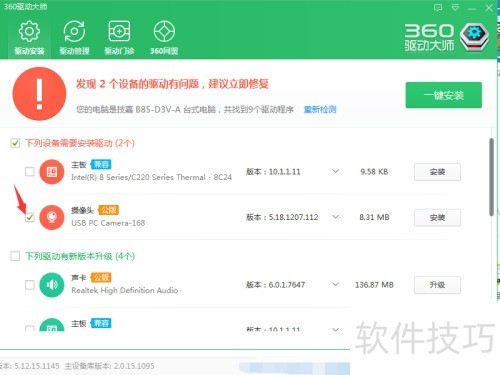The width and height of the screenshot is (500, 375).
Task: Click the 8.31 MB size value
Action: pyautogui.click(x=374, y=217)
